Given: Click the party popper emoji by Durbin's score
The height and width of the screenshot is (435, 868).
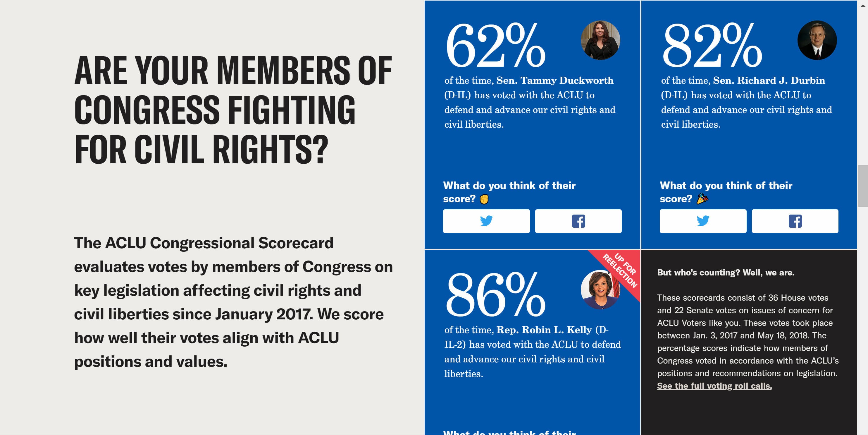Looking at the screenshot, I should pyautogui.click(x=702, y=198).
